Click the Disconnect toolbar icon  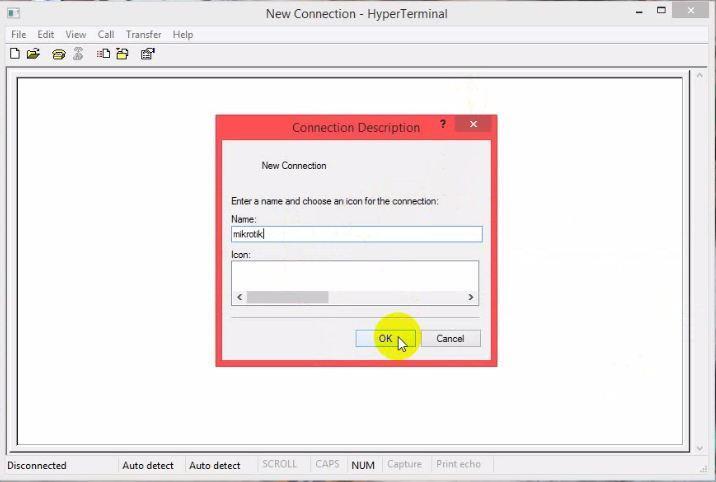pos(78,54)
